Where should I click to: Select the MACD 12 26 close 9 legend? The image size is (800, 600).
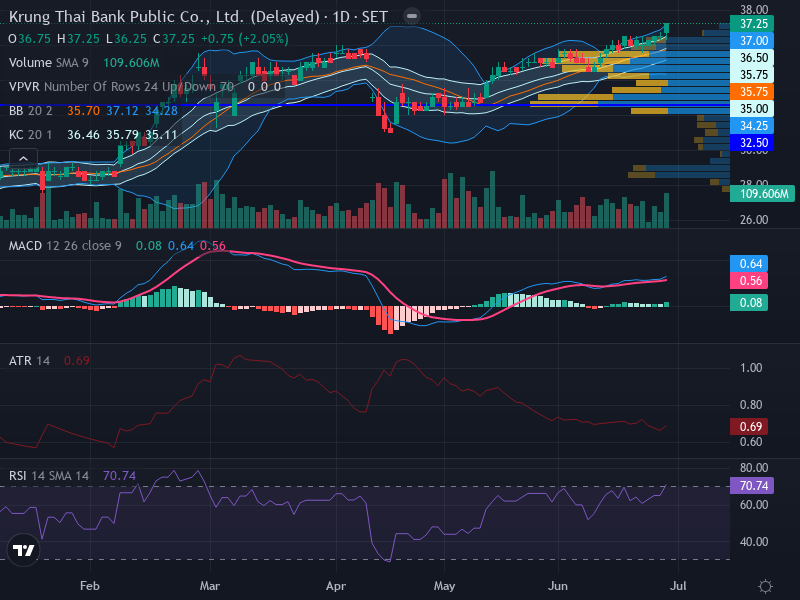tap(65, 246)
